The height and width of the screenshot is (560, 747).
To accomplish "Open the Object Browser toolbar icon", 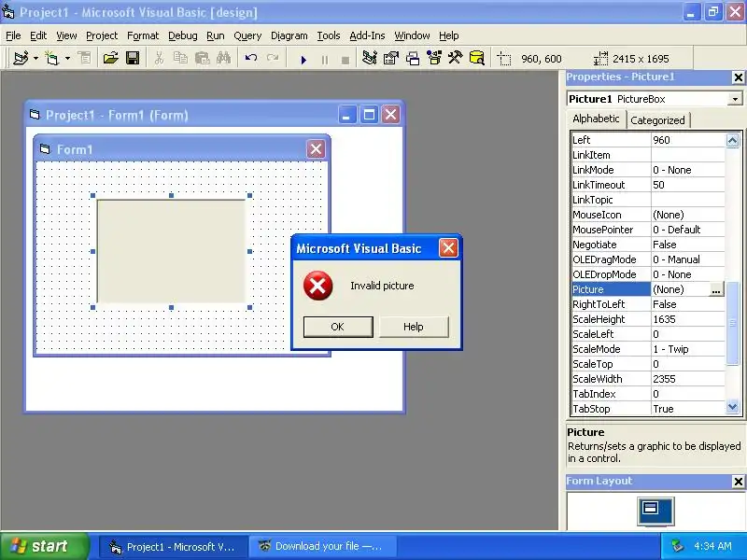I will pos(434,58).
